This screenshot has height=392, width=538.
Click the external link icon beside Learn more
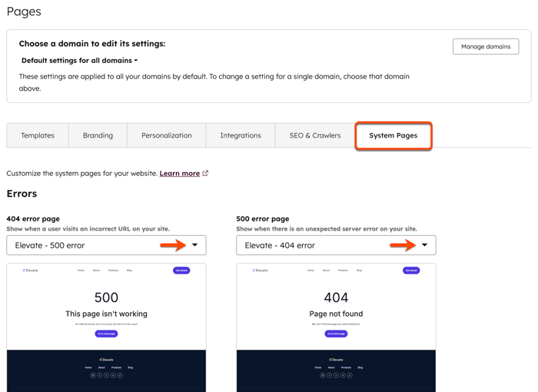pos(205,174)
